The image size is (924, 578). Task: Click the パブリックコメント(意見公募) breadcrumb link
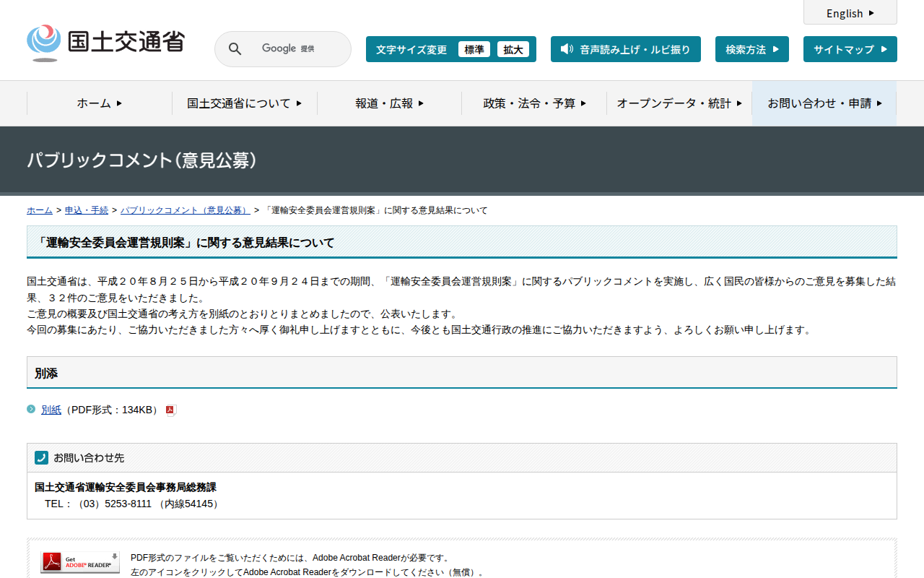(x=186, y=210)
